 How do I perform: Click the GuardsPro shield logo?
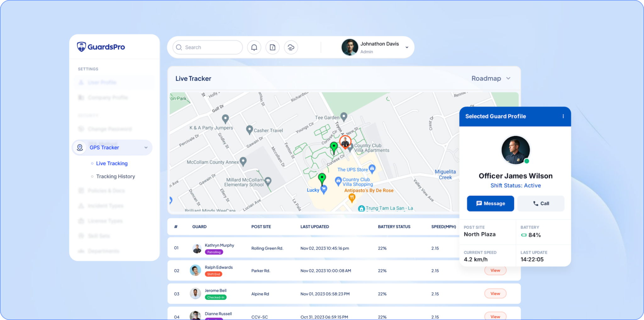(x=81, y=47)
